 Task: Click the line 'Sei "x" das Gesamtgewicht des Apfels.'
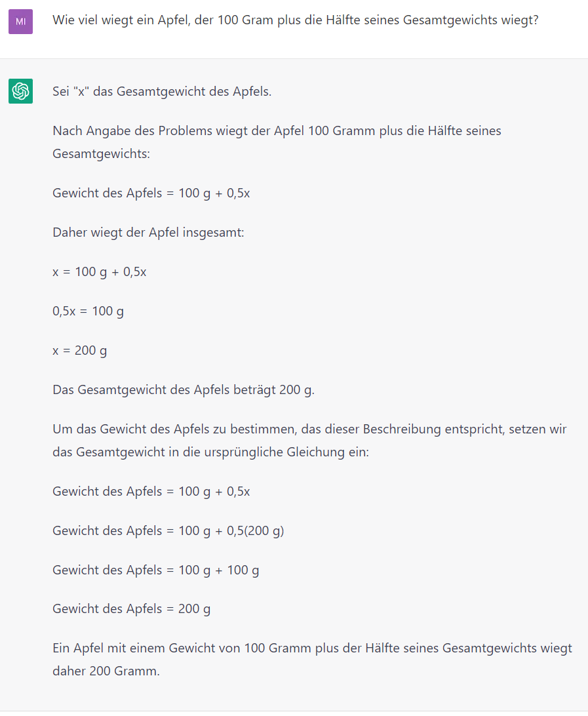point(162,91)
